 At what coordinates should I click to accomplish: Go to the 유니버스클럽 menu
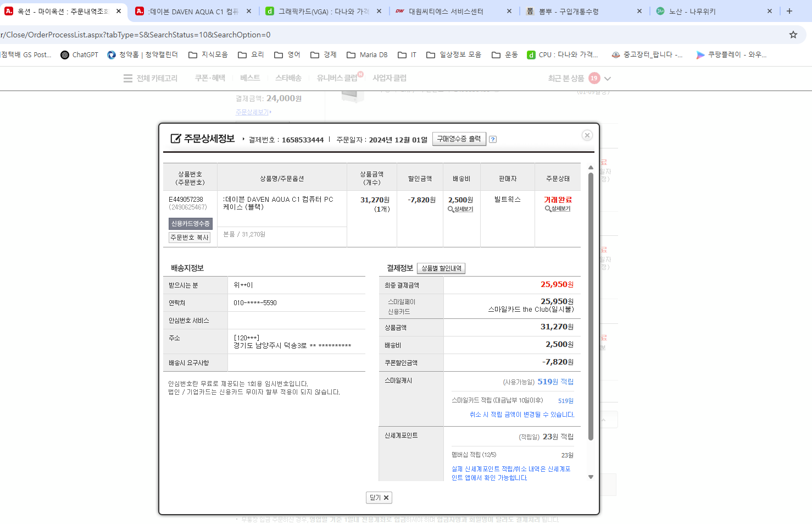tap(337, 78)
